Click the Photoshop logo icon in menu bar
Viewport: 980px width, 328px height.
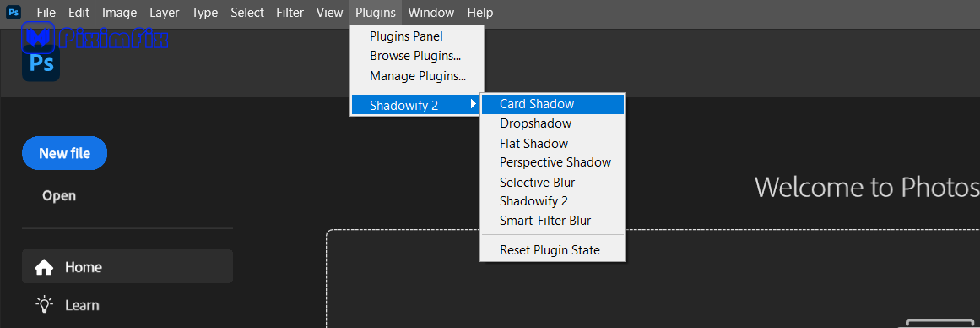pos(14,12)
